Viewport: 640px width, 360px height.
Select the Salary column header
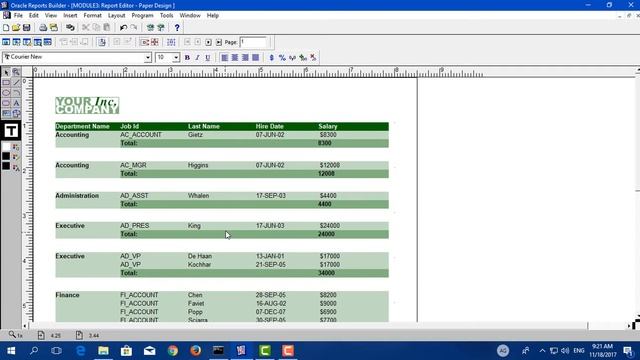pos(328,127)
